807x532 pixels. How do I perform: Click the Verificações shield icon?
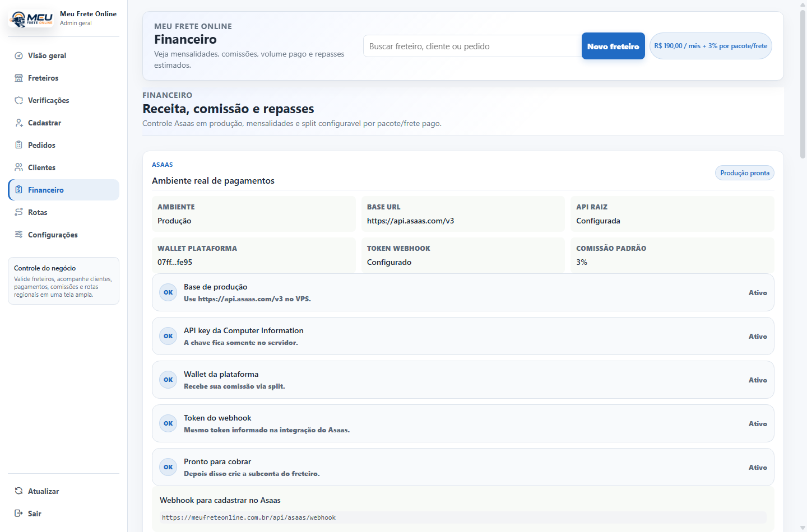(18, 100)
